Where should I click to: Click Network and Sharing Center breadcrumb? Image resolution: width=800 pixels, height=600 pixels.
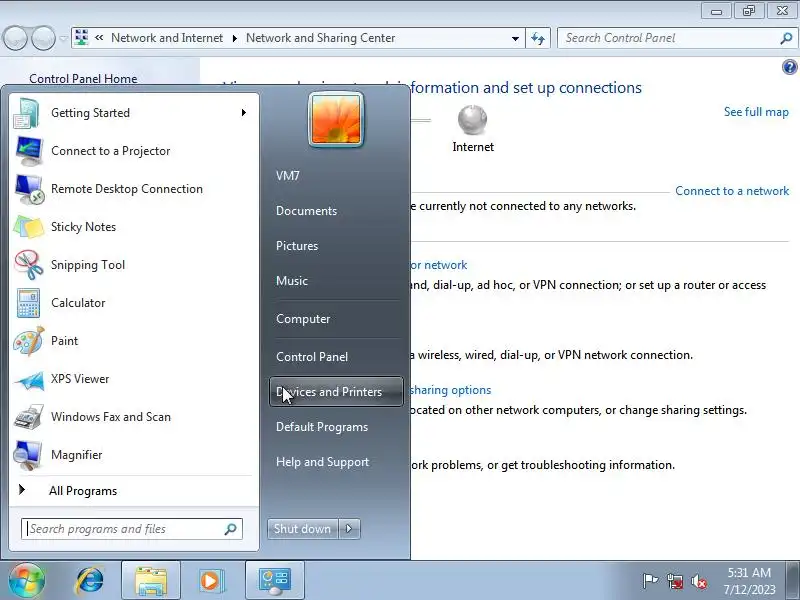click(x=320, y=38)
